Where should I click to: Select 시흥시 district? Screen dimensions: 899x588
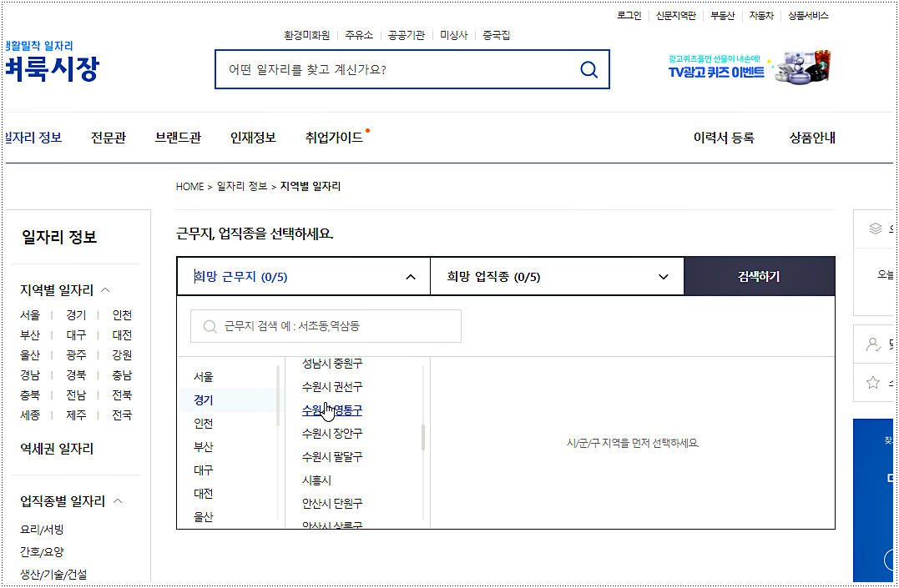(316, 480)
